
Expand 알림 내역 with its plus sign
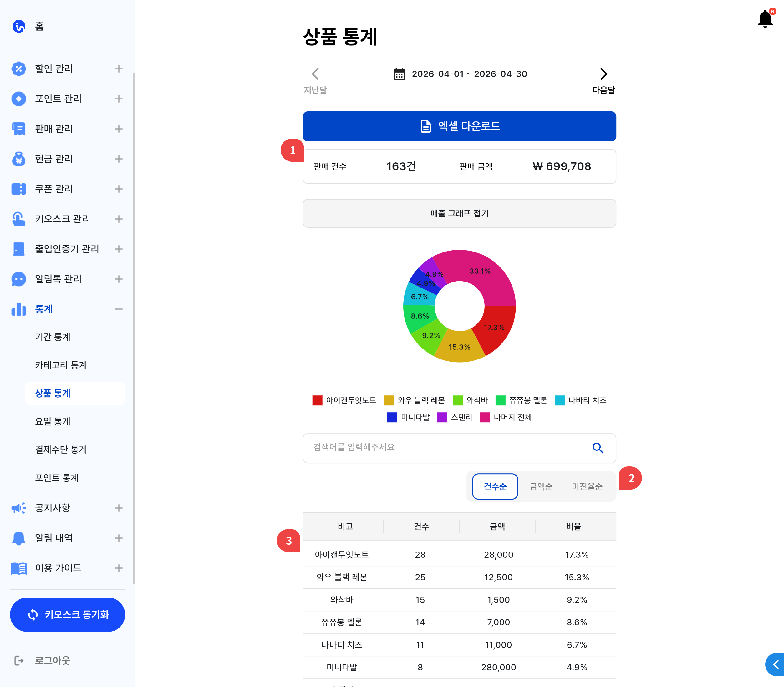point(119,538)
